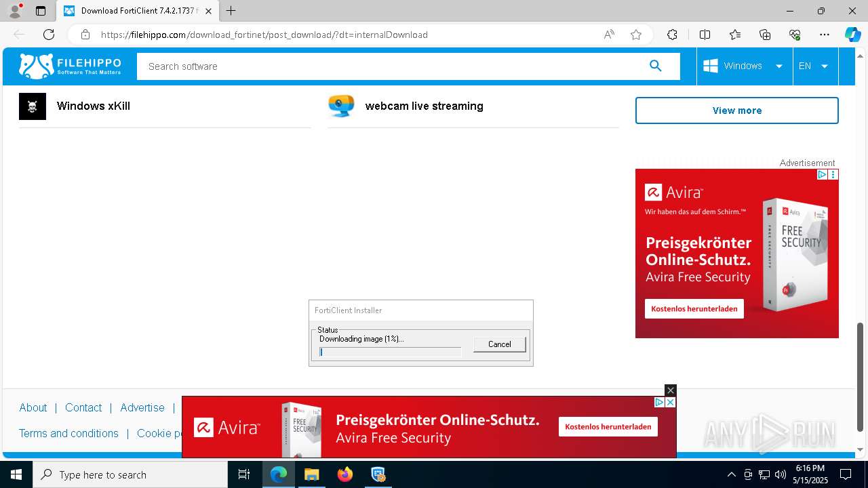Launch Firefox from taskbar
The width and height of the screenshot is (868, 488).
[345, 474]
